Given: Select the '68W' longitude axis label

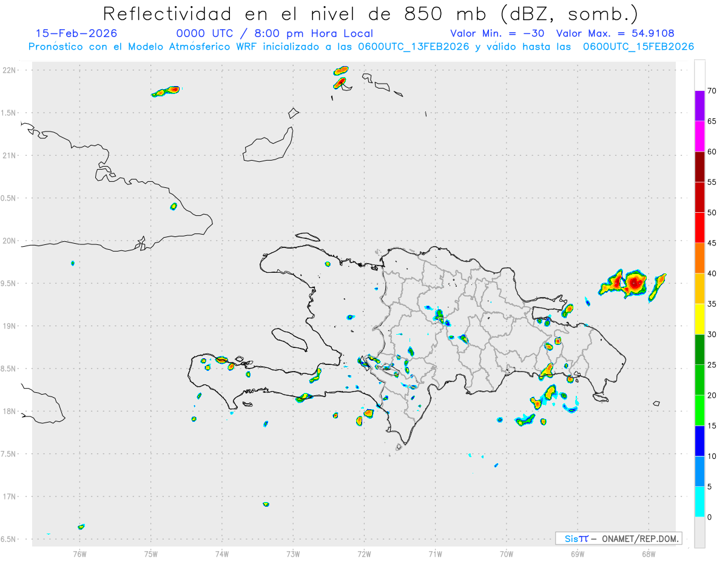Looking at the screenshot, I should (649, 554).
